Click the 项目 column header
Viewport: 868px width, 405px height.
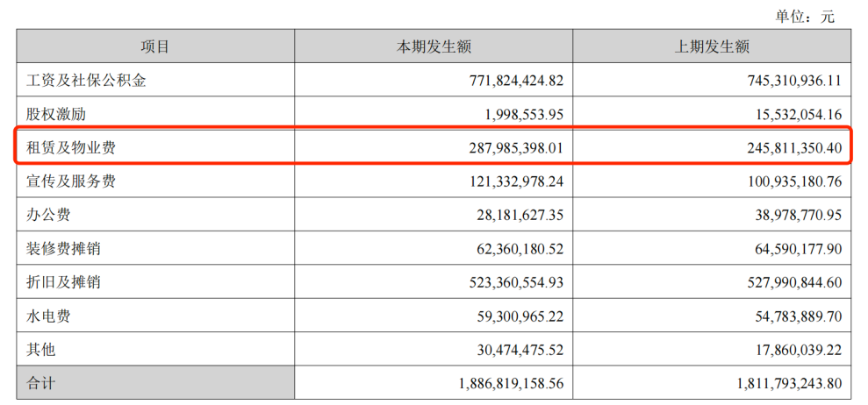[155, 47]
